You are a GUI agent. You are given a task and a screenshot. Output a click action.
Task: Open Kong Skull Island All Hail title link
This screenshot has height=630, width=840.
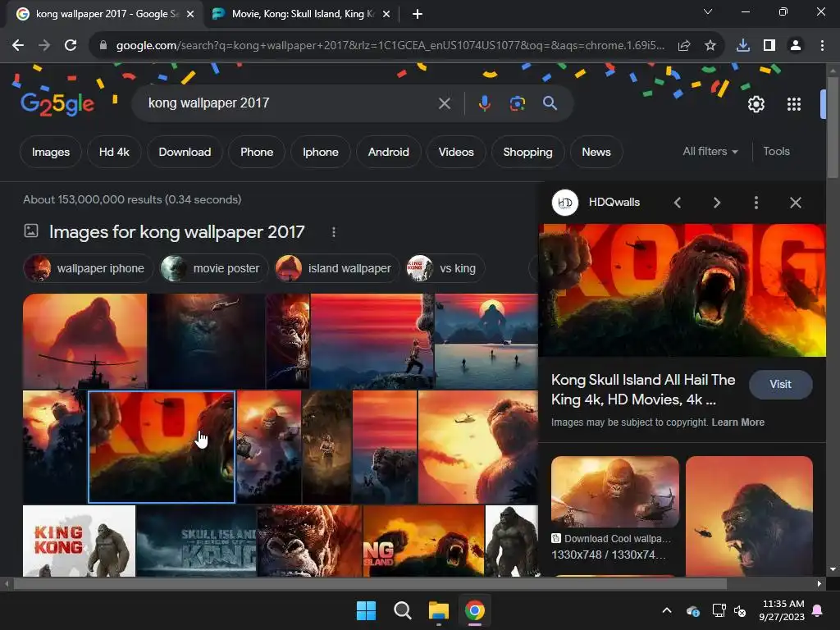[643, 390]
